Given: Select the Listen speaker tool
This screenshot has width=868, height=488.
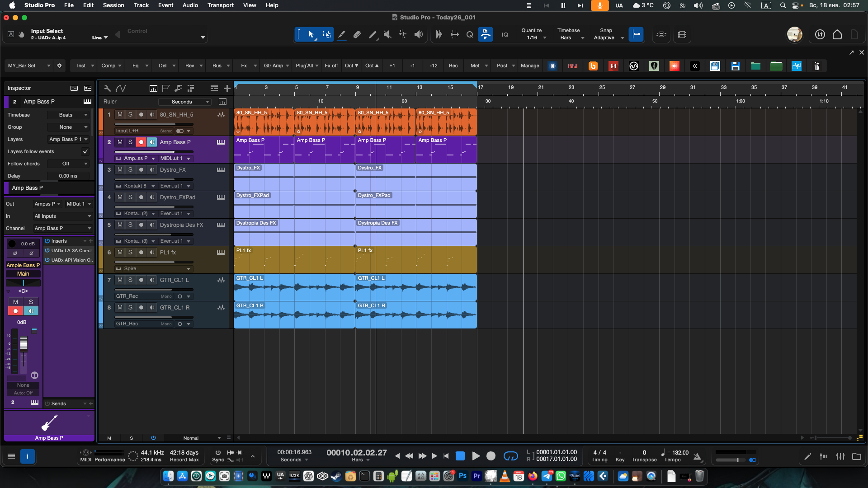Looking at the screenshot, I should pyautogui.click(x=419, y=35).
